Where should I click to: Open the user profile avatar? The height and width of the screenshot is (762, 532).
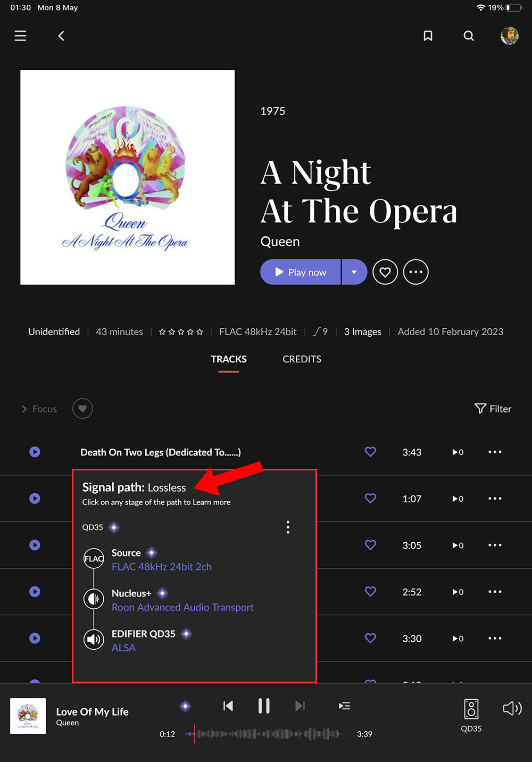click(x=509, y=36)
